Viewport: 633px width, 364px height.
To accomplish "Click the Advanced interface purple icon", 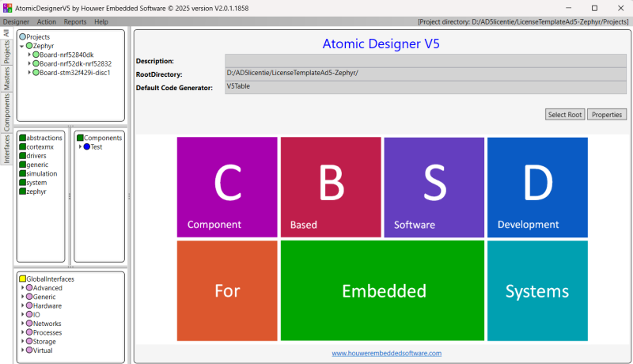I will [29, 288].
